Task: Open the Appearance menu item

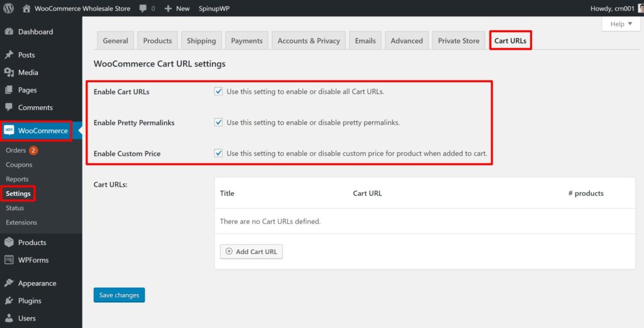Action: tap(41, 283)
